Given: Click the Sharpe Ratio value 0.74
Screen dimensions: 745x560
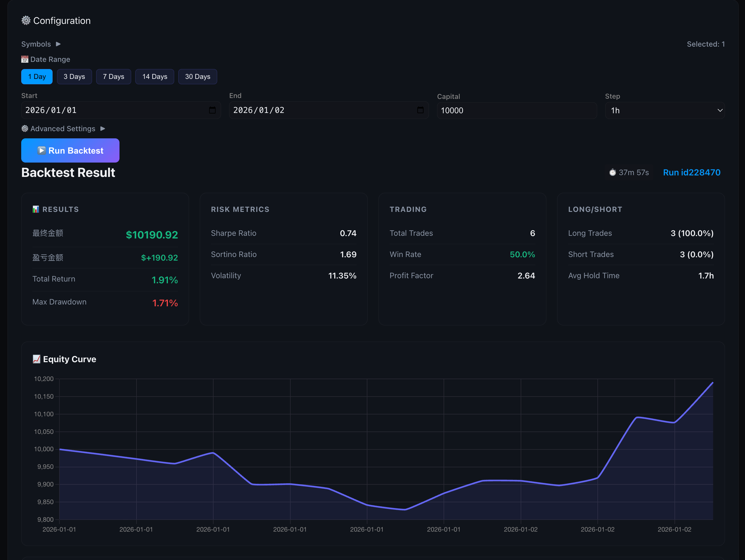Looking at the screenshot, I should coord(348,233).
